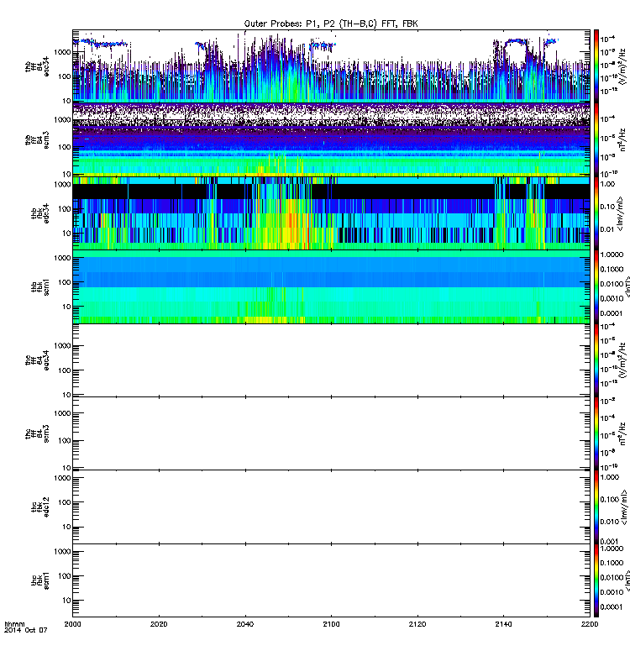Select the 2200 time label on x-axis
This screenshot has height=672, width=630.
590,624
